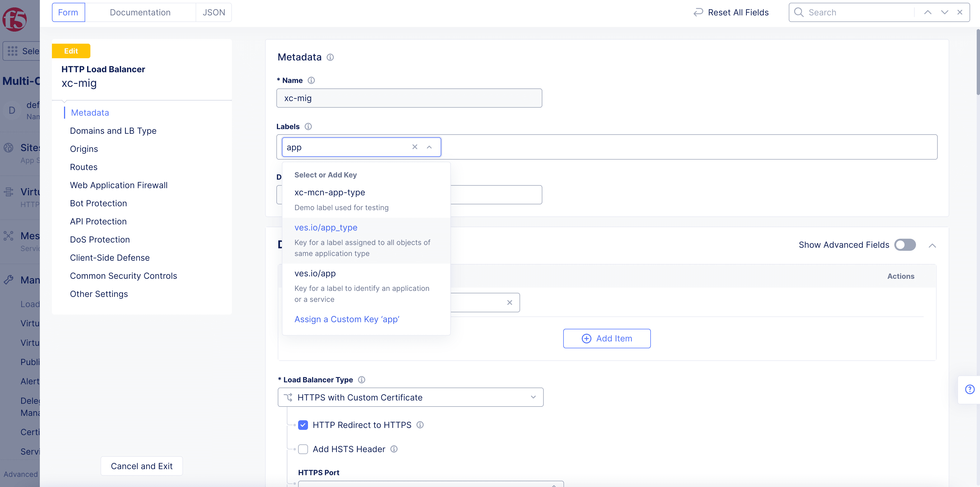
Task: Click the F5 logo icon
Action: 15,19
